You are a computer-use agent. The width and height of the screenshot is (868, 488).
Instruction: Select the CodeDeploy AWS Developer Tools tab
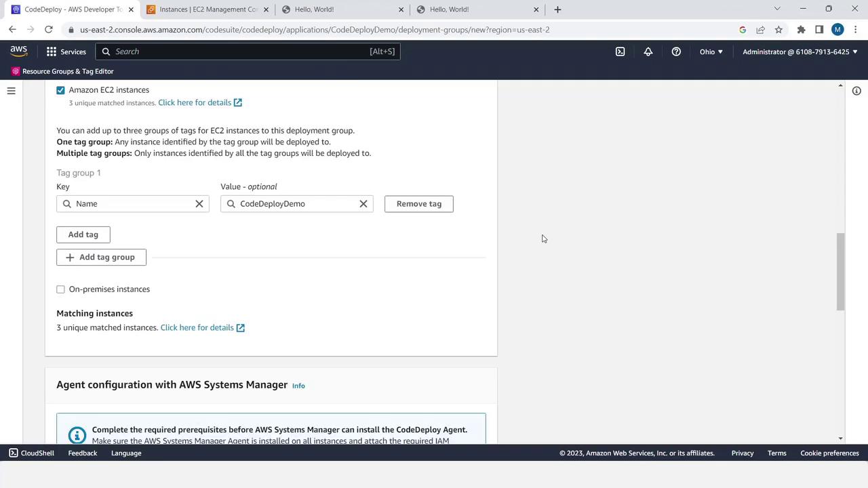(71, 9)
